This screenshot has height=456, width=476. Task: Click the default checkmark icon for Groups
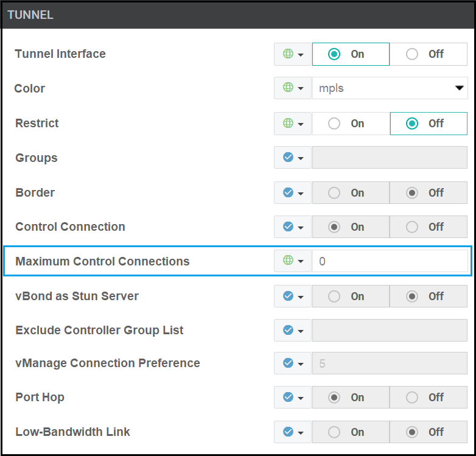point(289,158)
